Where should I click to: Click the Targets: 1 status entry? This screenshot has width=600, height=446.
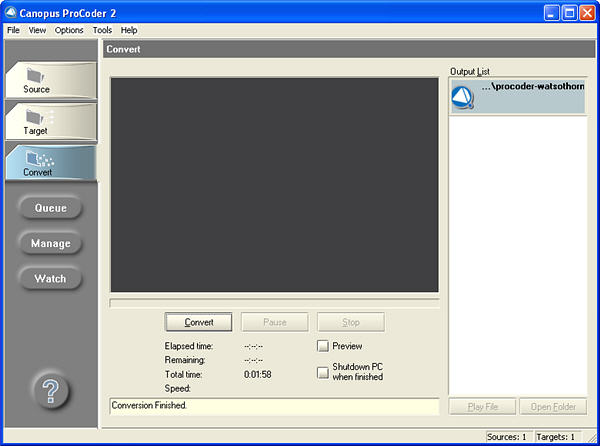coord(556,437)
